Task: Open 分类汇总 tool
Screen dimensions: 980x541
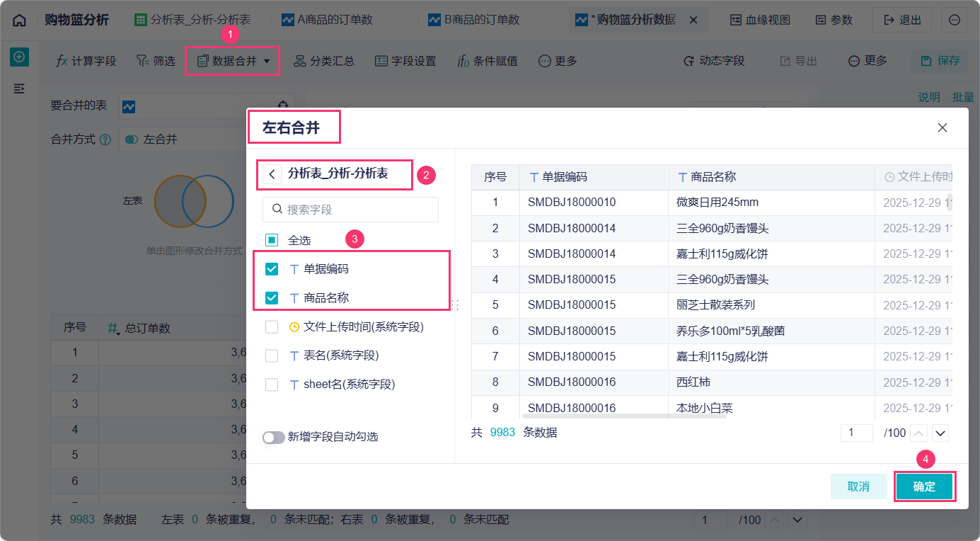Action: [x=324, y=61]
